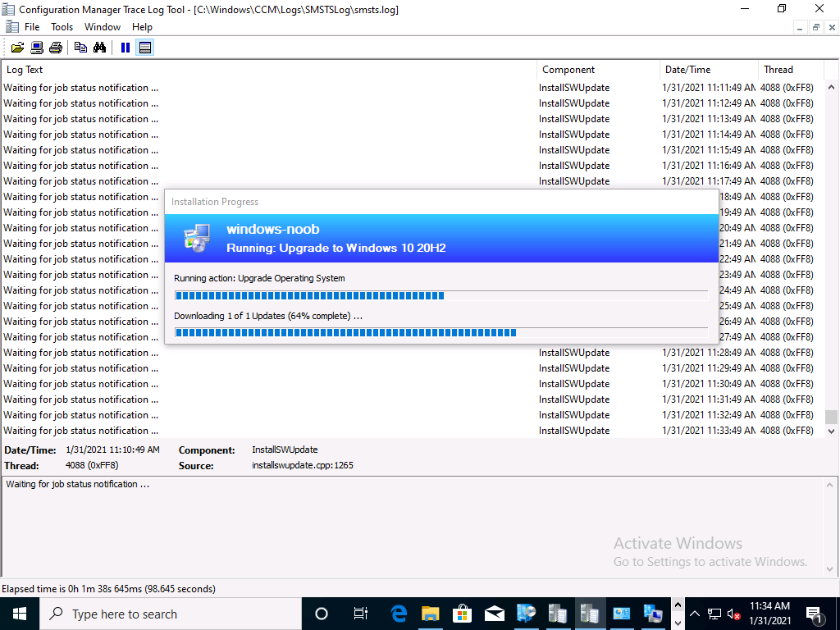Sort by the Thread column header
Viewport: 840px width, 630px height.
click(791, 70)
